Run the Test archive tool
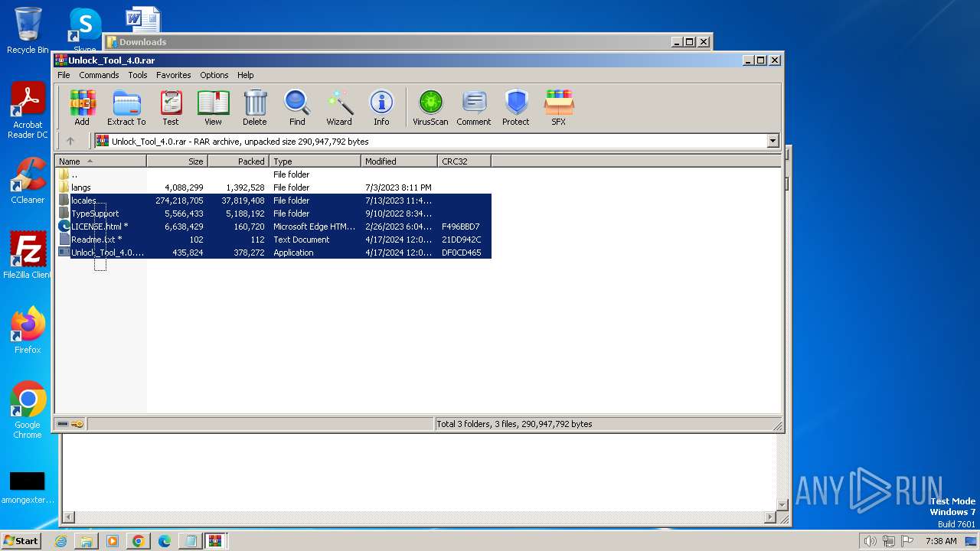The width and height of the screenshot is (980, 551). click(x=170, y=108)
